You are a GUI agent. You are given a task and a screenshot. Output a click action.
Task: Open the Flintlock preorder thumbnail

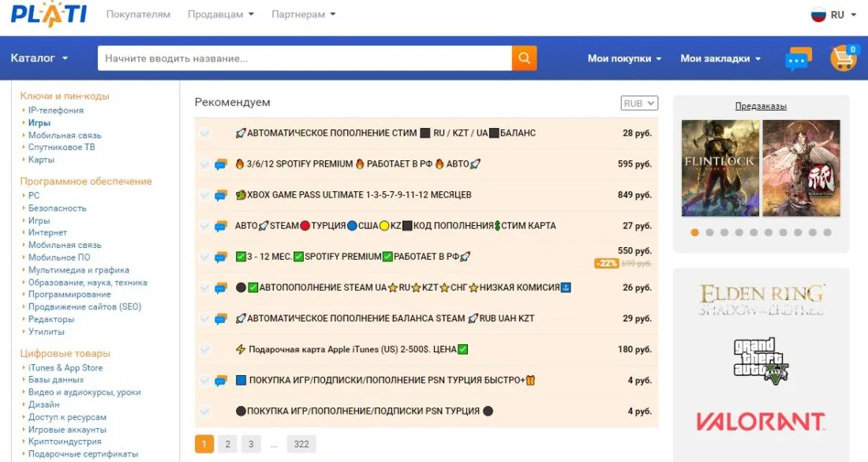pos(718,168)
